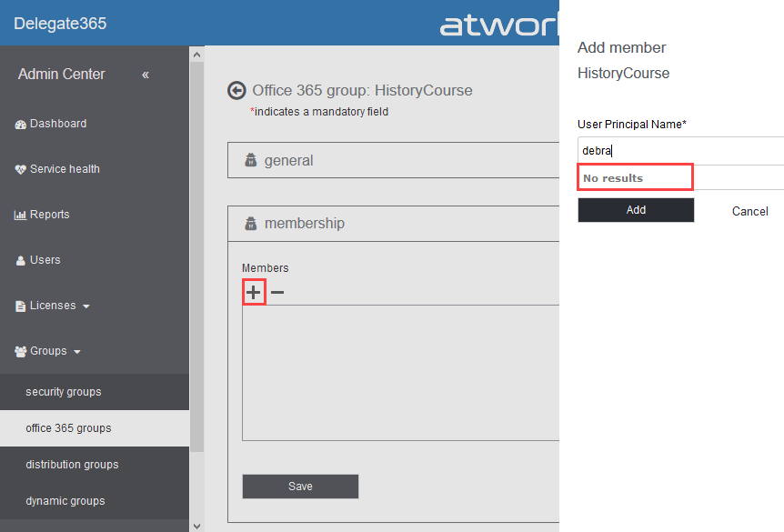
Task: Click the Delegate365 title link
Action: pos(60,24)
